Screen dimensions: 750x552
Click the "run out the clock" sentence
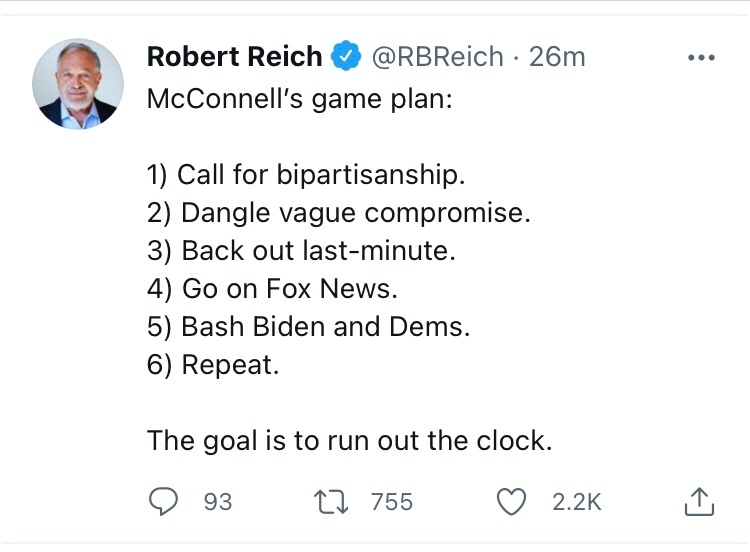349,440
